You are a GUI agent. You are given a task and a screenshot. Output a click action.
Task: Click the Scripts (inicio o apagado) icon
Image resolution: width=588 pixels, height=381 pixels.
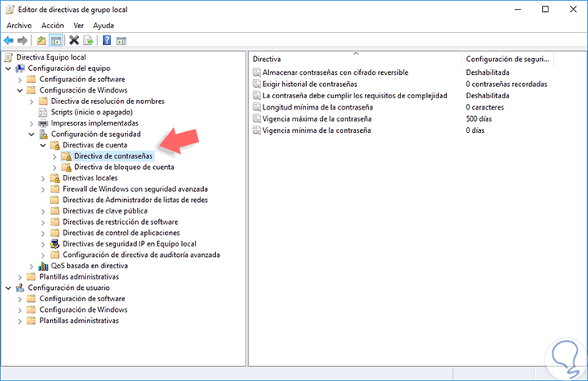pyautogui.click(x=43, y=112)
